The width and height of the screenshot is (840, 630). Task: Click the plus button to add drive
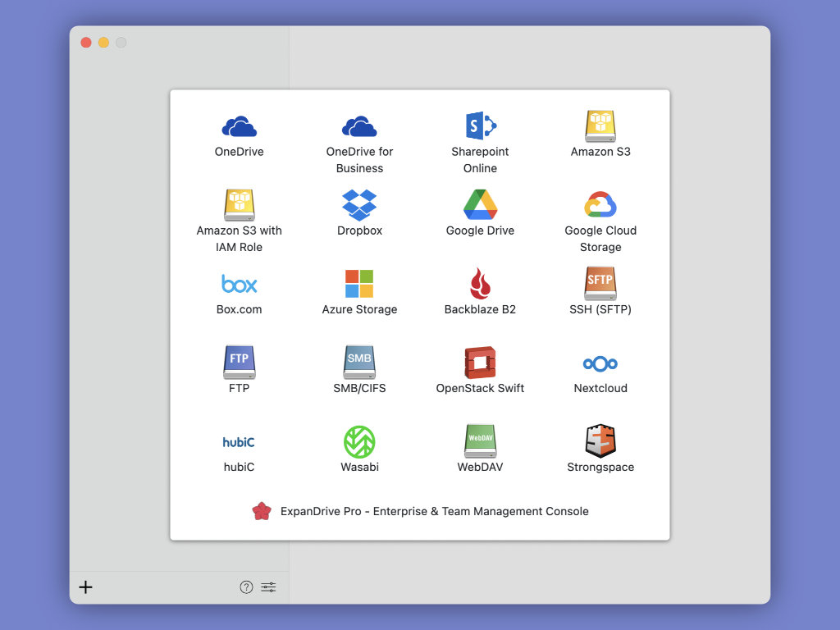point(85,587)
